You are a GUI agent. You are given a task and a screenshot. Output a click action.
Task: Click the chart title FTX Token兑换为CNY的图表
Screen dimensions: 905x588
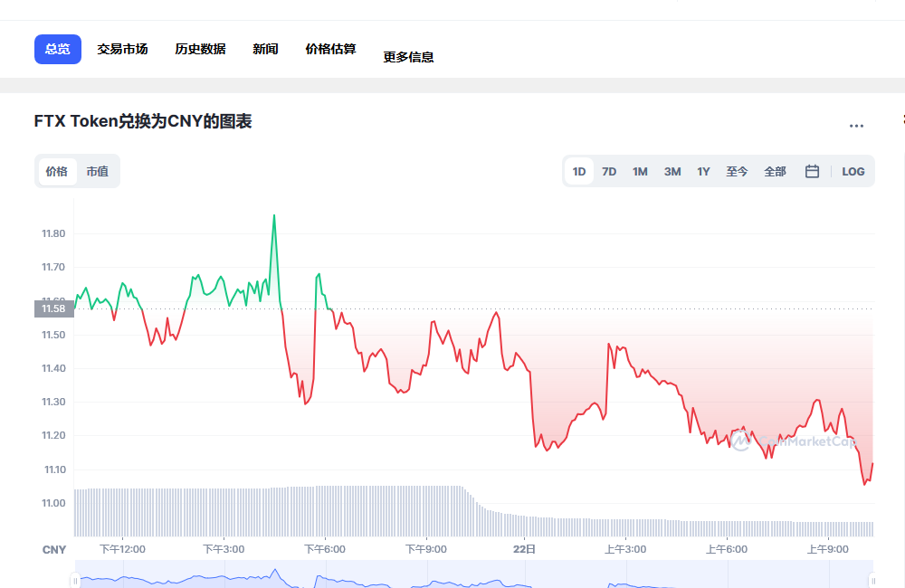[143, 121]
